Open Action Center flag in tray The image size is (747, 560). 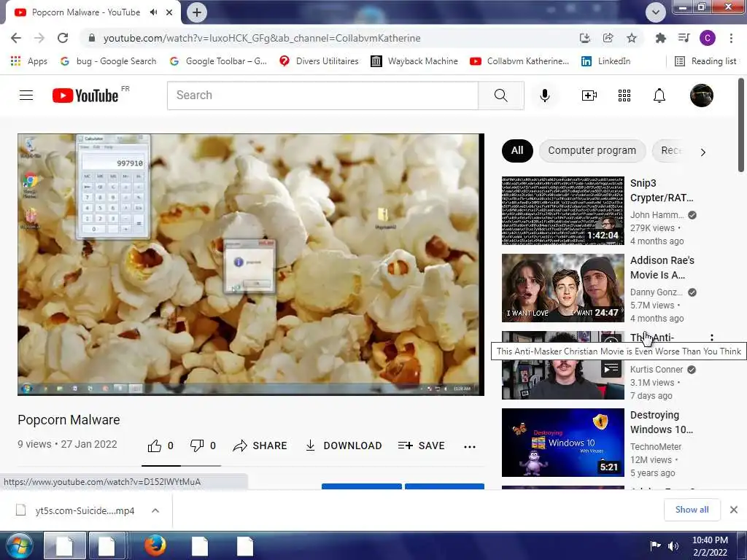(x=656, y=545)
